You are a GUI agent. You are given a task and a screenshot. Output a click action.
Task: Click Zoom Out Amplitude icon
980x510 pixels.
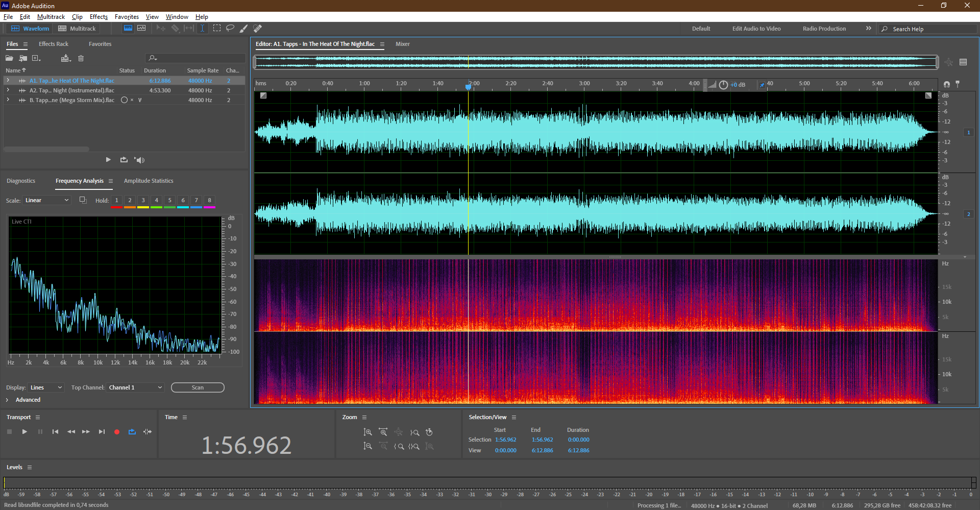coord(368,446)
